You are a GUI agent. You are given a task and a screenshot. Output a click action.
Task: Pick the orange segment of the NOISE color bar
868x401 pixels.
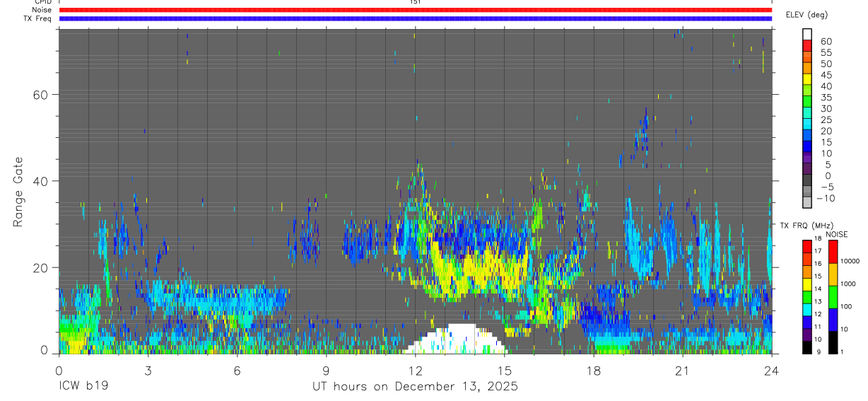point(832,274)
